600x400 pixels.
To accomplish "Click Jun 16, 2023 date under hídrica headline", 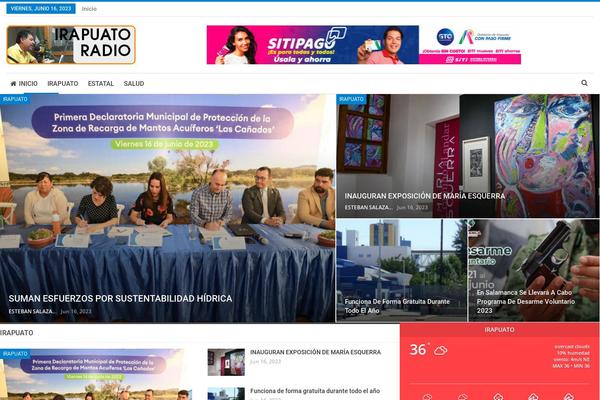I will [x=76, y=312].
